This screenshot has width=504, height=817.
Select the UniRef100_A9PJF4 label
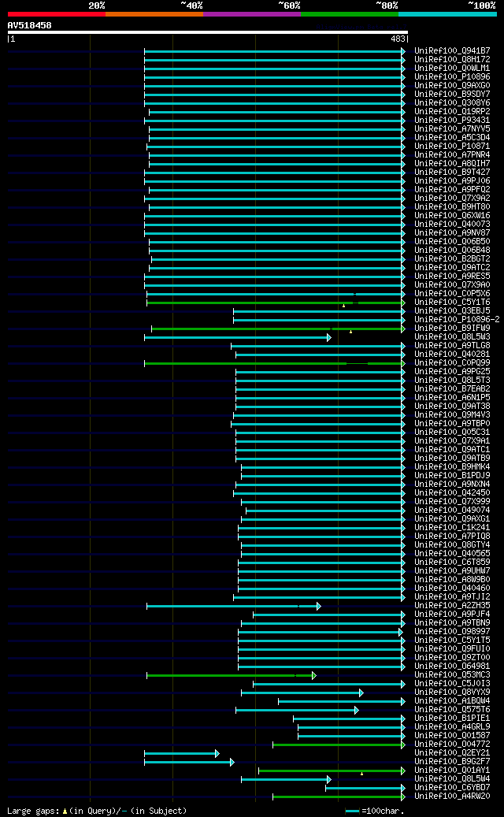tap(452, 615)
